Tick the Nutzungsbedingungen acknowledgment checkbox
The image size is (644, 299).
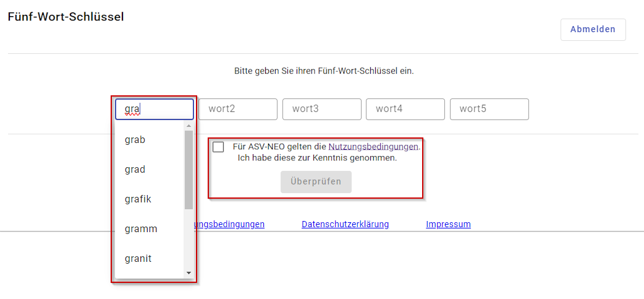[x=218, y=147]
